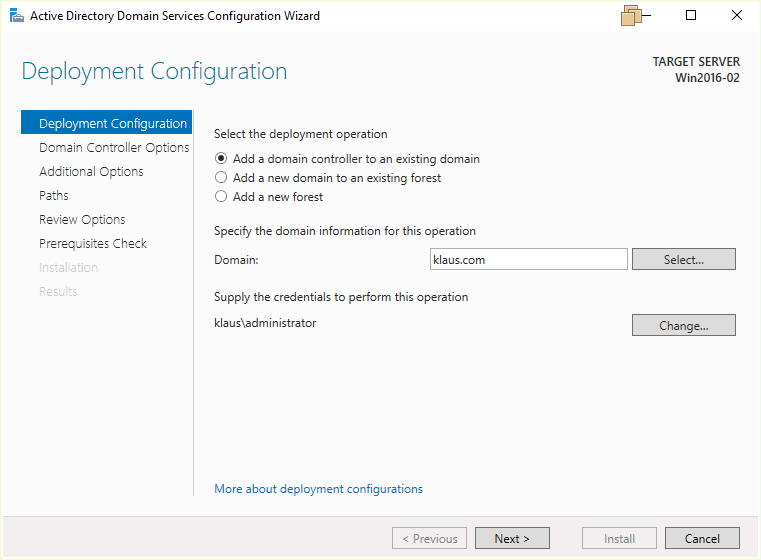761x560 pixels.
Task: Minimize the wizard window
Action: coord(645,16)
